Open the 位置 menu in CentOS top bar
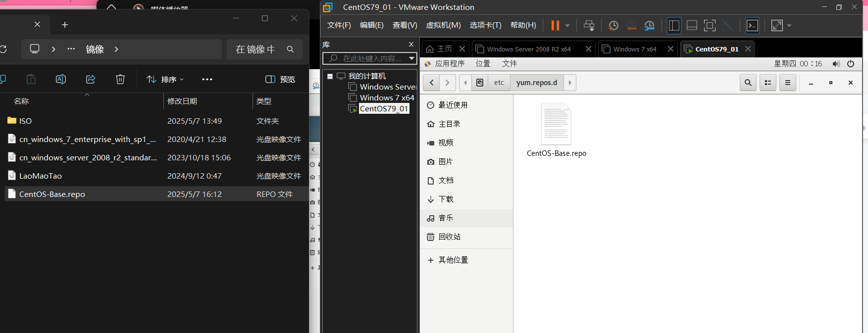The height and width of the screenshot is (333, 868). tap(483, 63)
